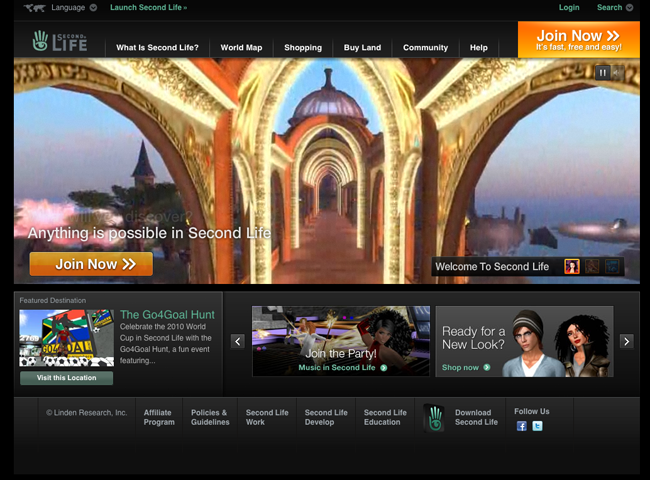Open Join the Party banner
The image size is (650, 480).
coord(341,341)
